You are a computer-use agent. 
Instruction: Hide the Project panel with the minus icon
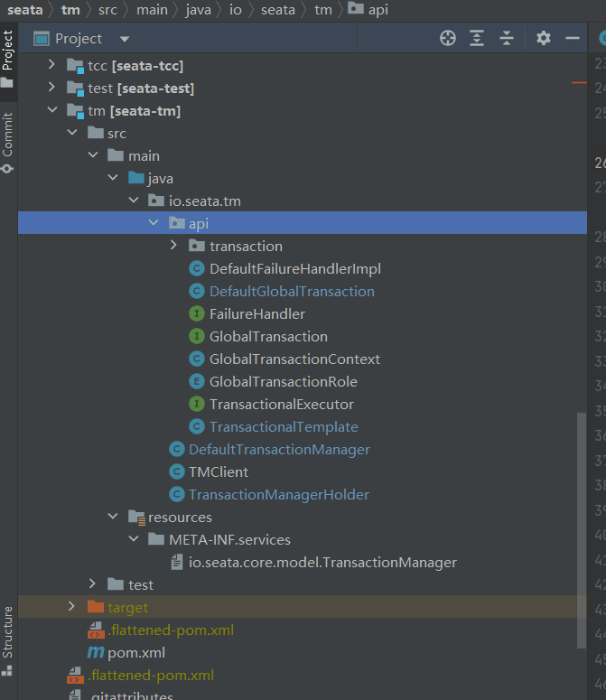pos(572,39)
